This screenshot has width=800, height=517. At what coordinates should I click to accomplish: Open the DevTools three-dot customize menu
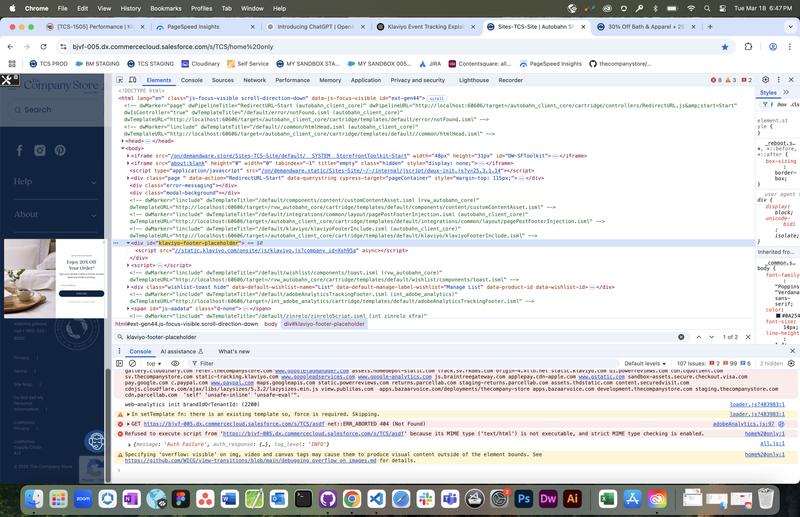click(x=779, y=80)
